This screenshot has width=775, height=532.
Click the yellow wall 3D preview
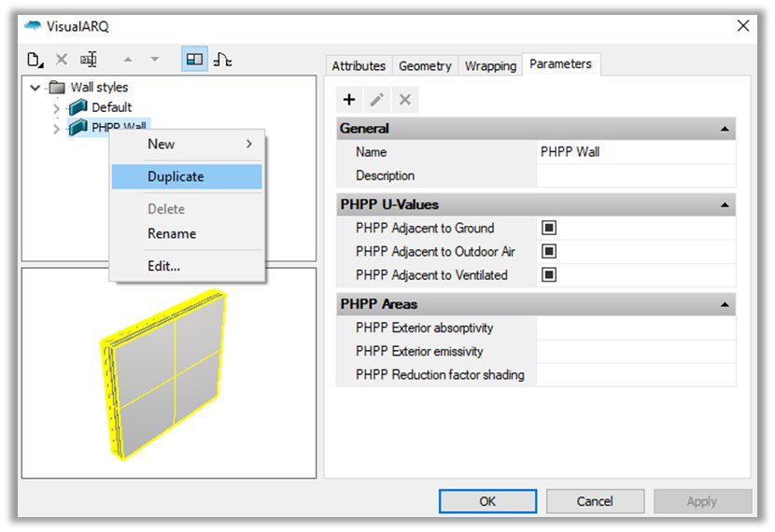[163, 375]
